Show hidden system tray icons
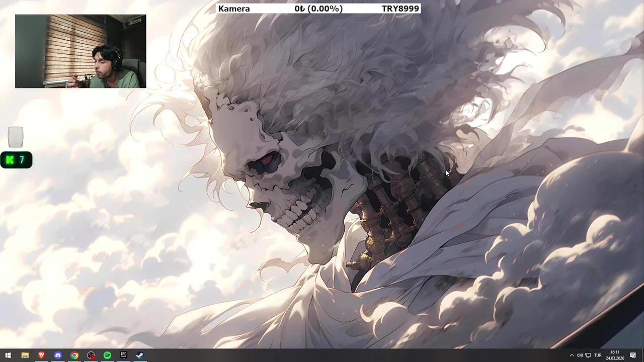Screen dimensions: 644x362 tap(572, 355)
